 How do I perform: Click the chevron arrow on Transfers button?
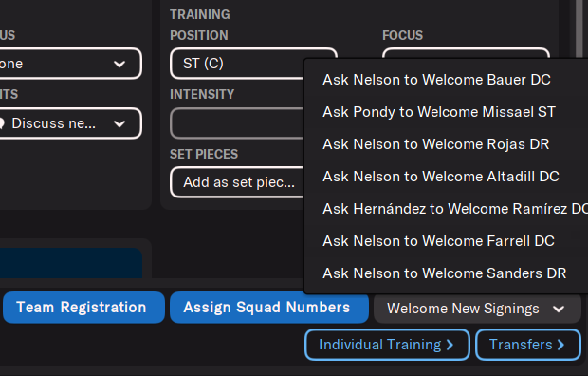click(x=561, y=345)
